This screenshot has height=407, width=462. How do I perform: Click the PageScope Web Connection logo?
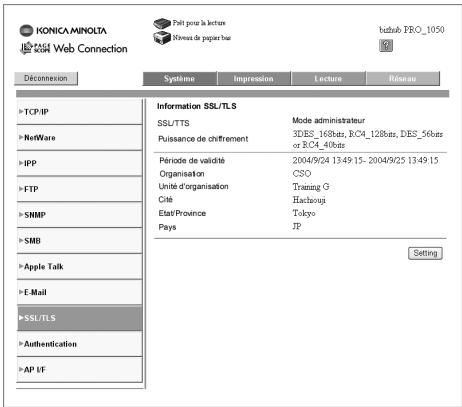point(74,48)
